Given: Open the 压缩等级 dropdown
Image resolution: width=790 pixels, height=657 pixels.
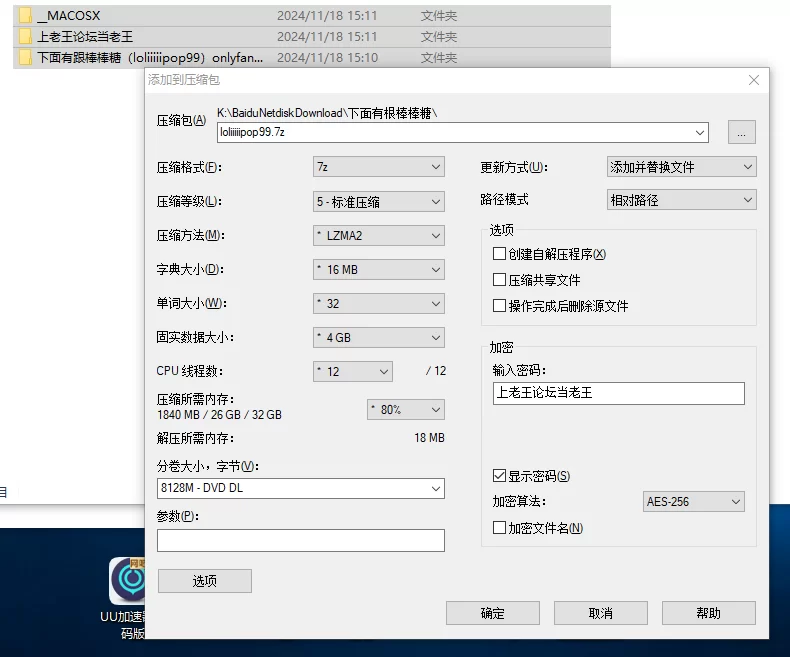Looking at the screenshot, I should [378, 202].
